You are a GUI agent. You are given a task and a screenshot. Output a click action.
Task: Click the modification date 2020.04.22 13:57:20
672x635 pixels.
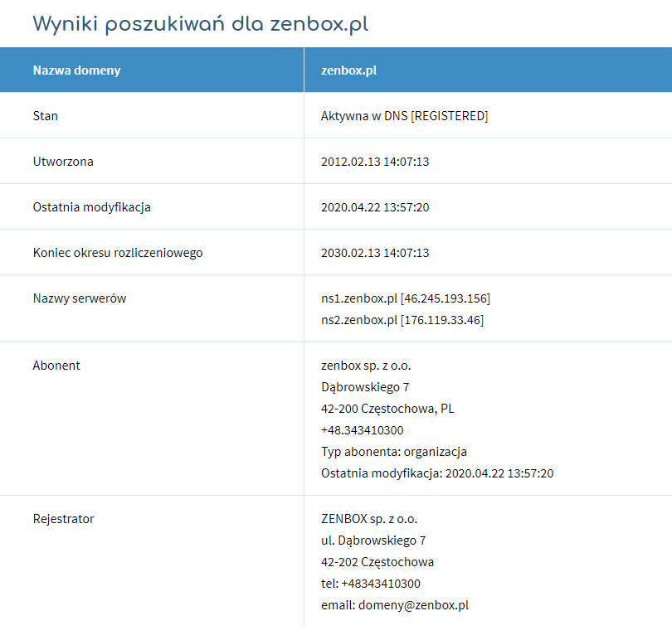(x=375, y=206)
